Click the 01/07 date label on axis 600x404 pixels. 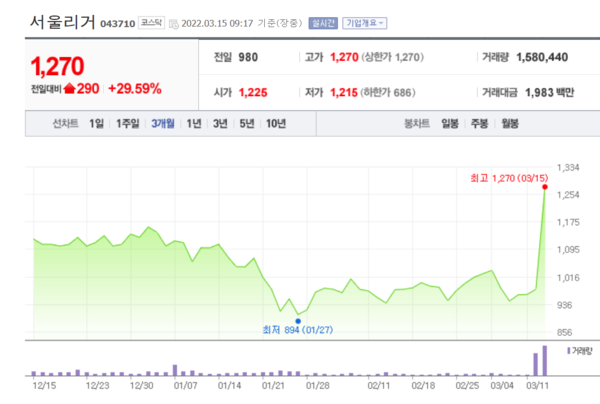tap(185, 386)
